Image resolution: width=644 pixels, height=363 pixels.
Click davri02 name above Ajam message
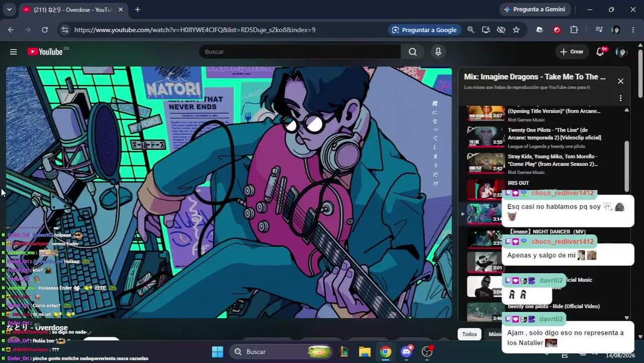pyautogui.click(x=551, y=319)
